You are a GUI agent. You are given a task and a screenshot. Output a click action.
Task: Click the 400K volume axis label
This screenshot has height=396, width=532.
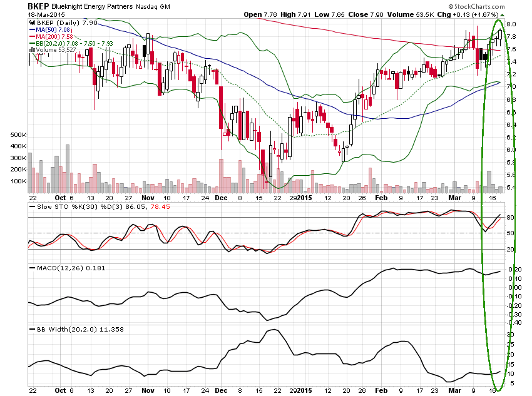click(x=18, y=146)
